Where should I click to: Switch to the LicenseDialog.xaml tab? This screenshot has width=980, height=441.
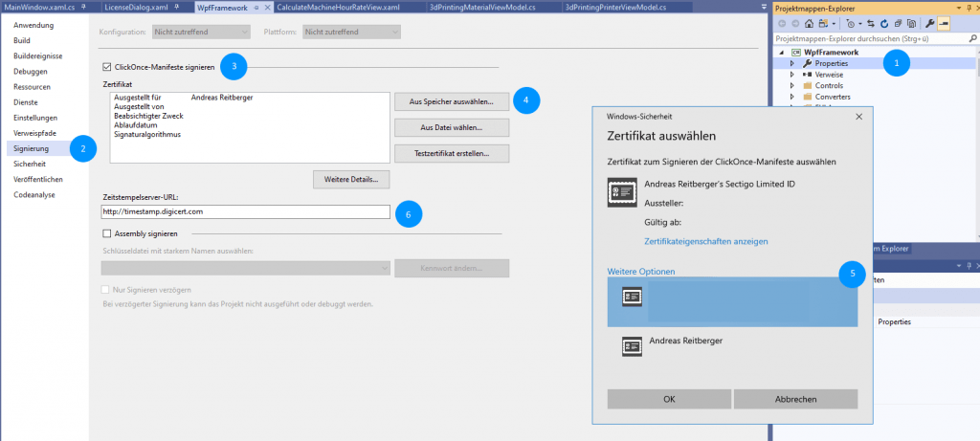(x=131, y=7)
